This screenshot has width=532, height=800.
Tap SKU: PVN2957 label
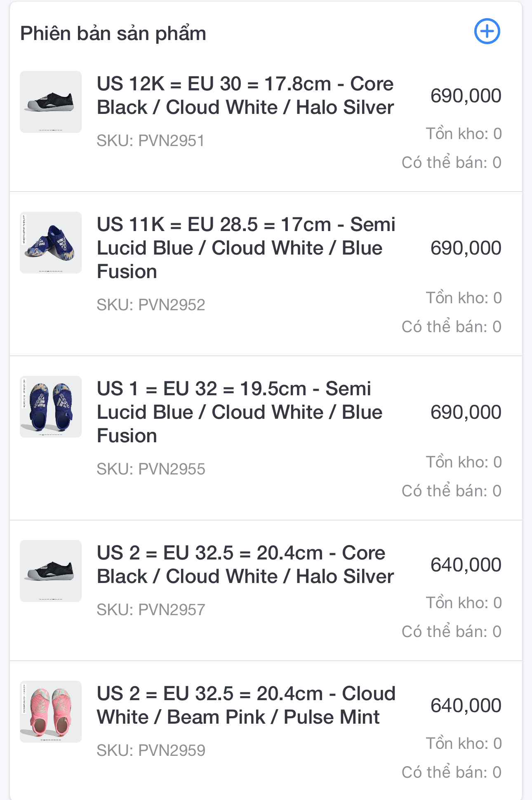(x=151, y=610)
